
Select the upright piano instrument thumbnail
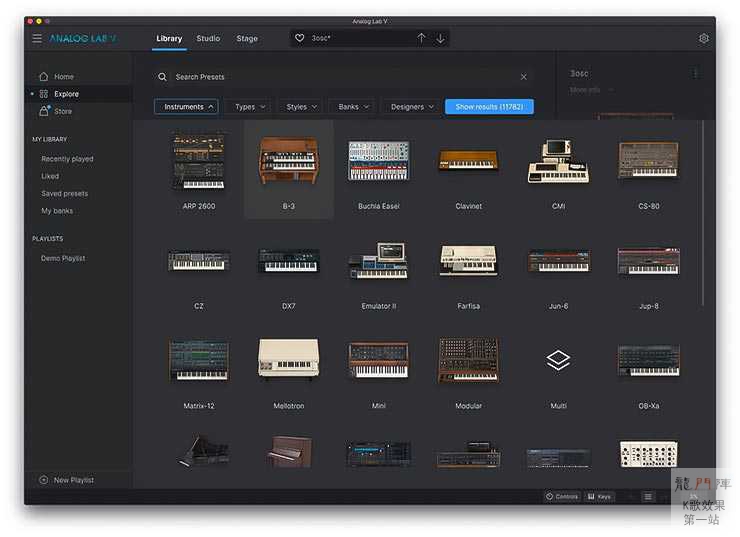[x=288, y=452]
